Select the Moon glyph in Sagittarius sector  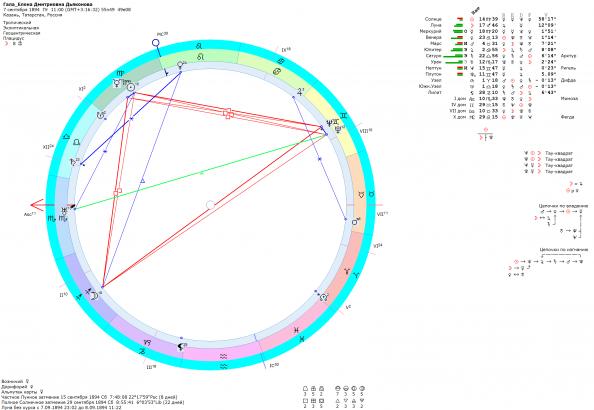click(95, 296)
